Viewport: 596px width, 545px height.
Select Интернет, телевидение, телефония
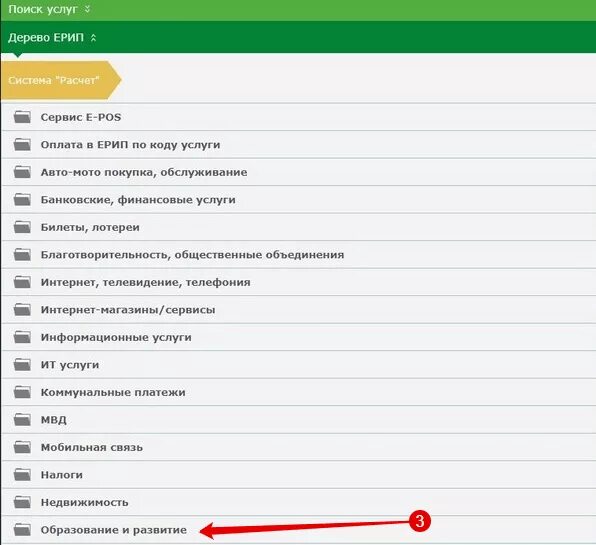click(146, 282)
